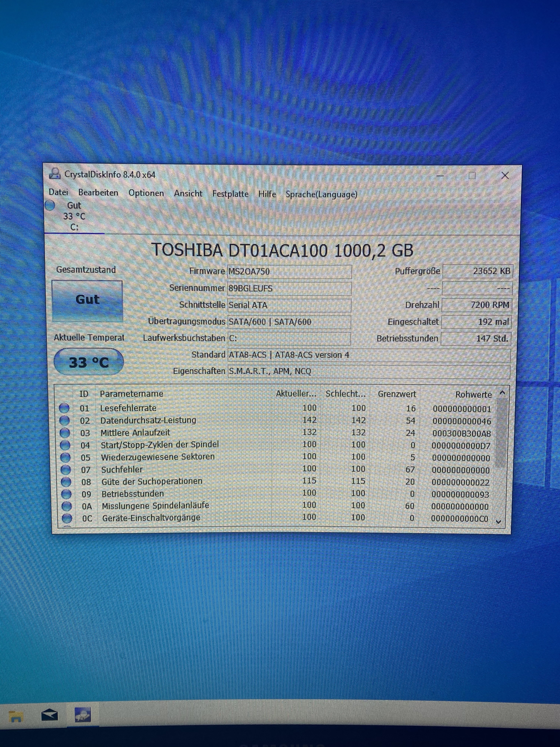560x747 pixels.
Task: Click status orb of Wiederzugewiesene Sektoren row
Action: coord(65,457)
